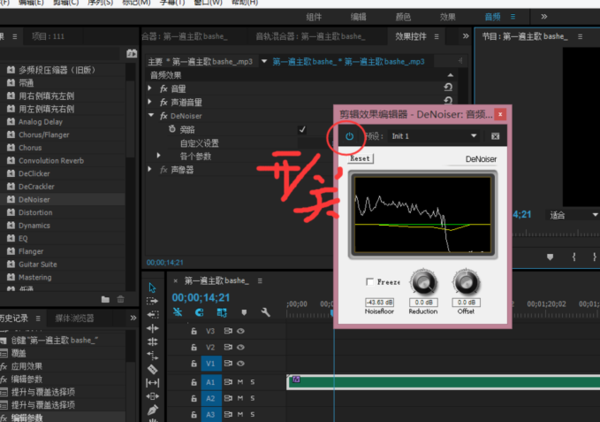The image size is (600, 422).
Task: Toggle V3 track visibility eye
Action: point(241,331)
